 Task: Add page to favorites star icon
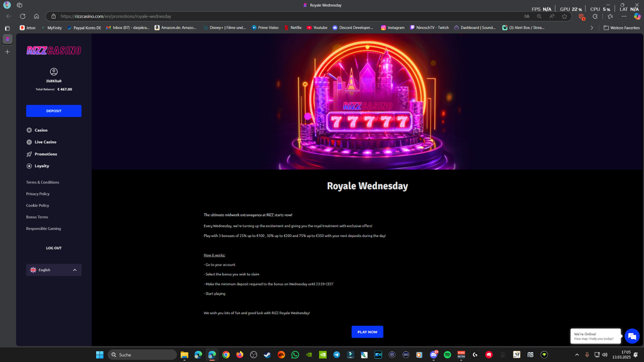pos(565,16)
